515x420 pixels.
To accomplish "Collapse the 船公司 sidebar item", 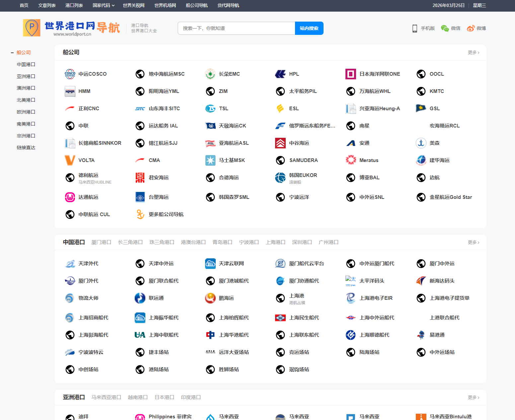I will 12,53.
